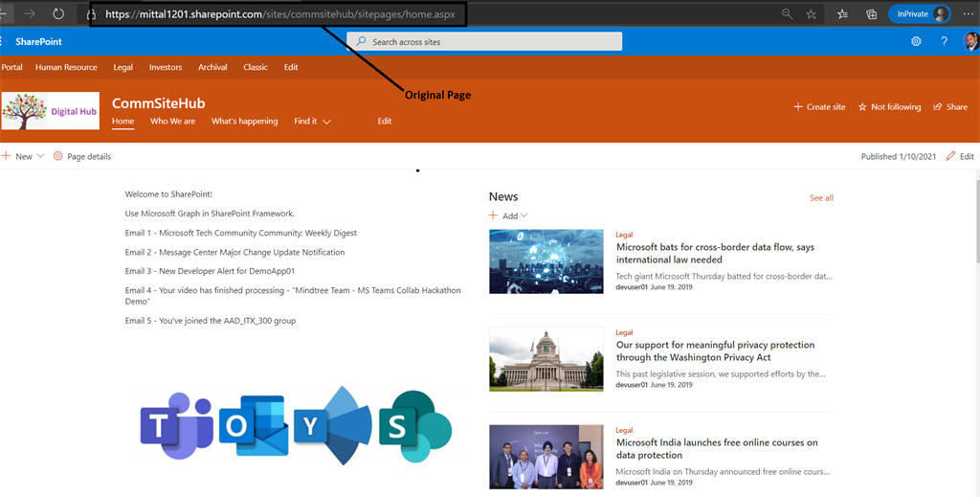Click the Legal tag above cross-border article
Image resolution: width=980 pixels, height=497 pixels.
tap(624, 235)
